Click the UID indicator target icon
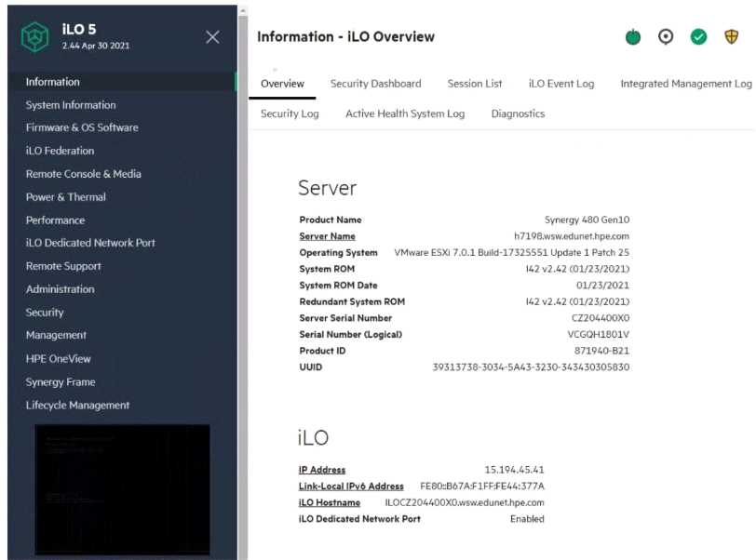The height and width of the screenshot is (560, 756). [x=666, y=37]
